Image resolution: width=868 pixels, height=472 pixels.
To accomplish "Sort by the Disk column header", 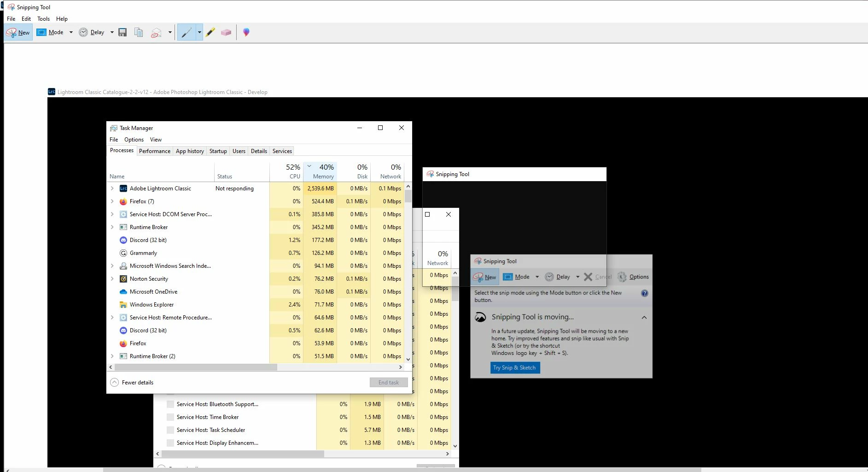I will [354, 171].
